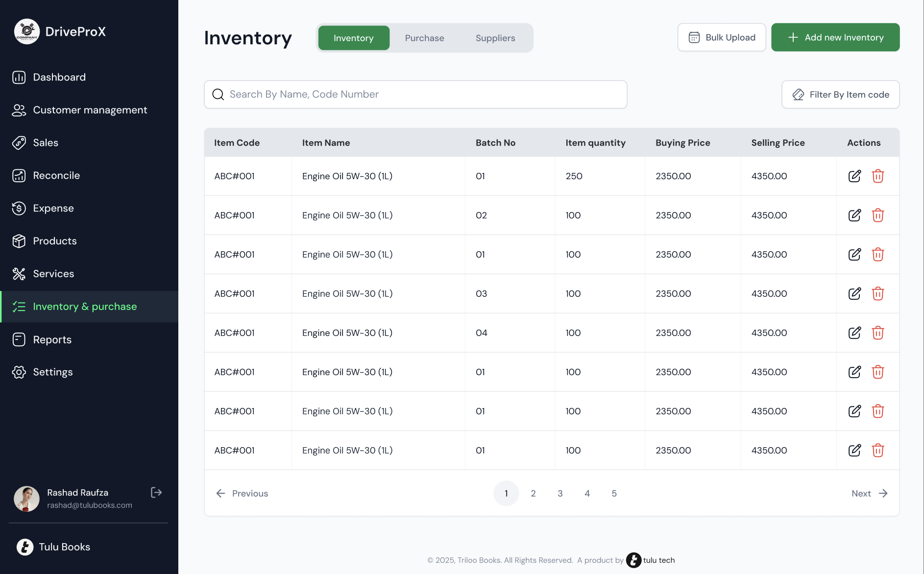Select the Reconcile icon in sidebar
Image resolution: width=924 pixels, height=574 pixels.
(19, 175)
